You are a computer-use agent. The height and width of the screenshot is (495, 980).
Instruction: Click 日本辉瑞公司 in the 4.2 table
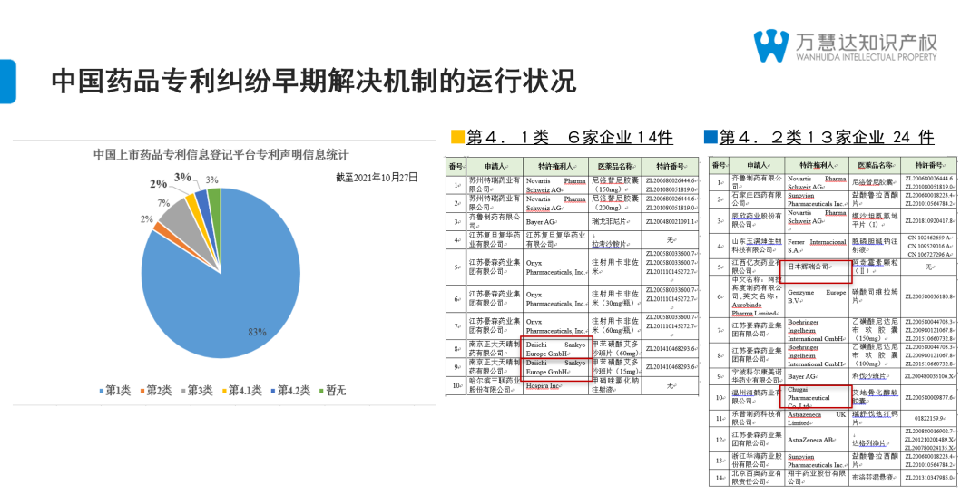tap(808, 267)
